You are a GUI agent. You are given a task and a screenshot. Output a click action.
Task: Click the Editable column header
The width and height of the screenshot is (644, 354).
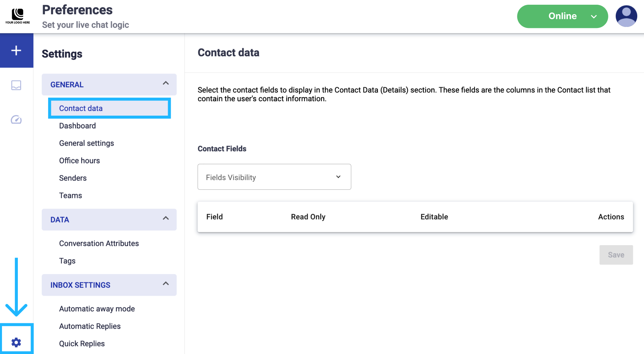(434, 217)
